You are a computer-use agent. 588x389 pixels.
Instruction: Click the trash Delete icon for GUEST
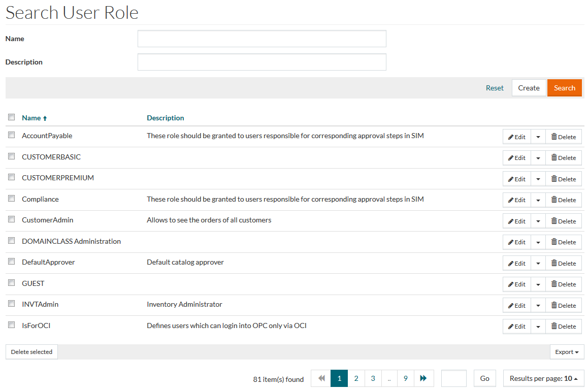(554, 284)
